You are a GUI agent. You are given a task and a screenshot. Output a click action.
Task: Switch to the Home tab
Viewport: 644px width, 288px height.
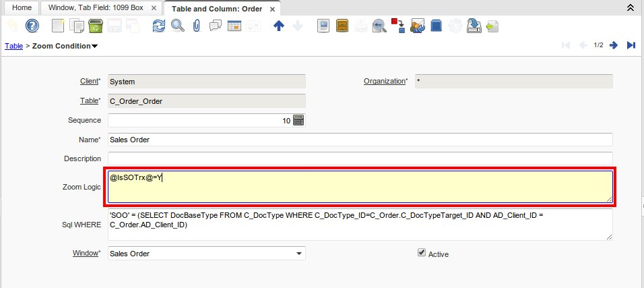point(22,8)
